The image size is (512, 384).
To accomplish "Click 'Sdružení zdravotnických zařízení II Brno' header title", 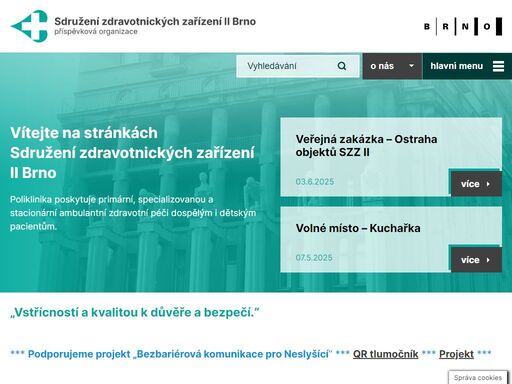I will [155, 21].
